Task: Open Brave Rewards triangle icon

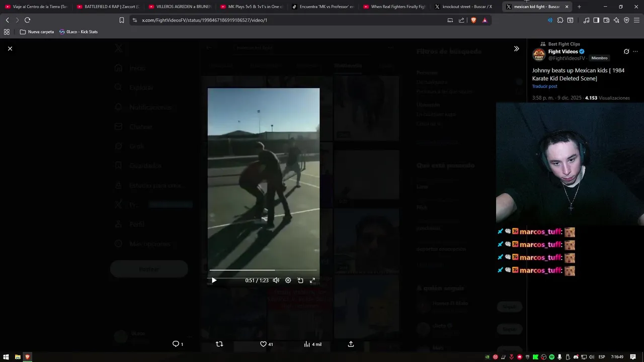Action: coord(485,20)
